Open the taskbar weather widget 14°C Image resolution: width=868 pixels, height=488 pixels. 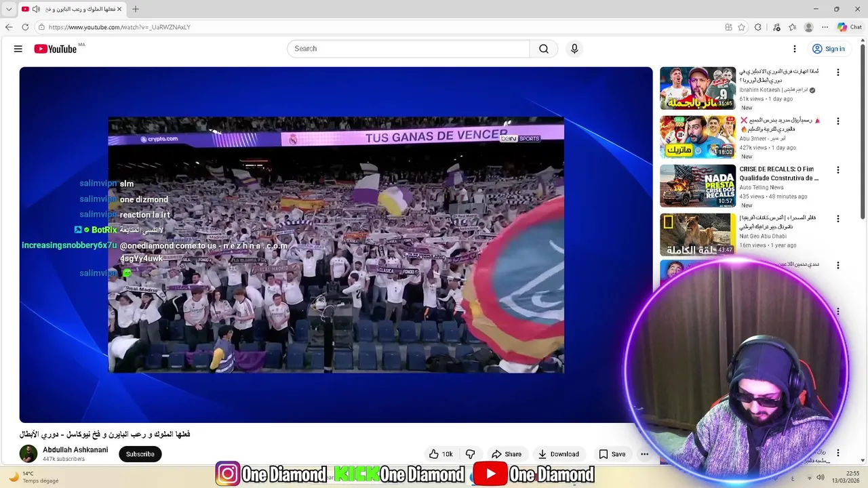pos(33,477)
